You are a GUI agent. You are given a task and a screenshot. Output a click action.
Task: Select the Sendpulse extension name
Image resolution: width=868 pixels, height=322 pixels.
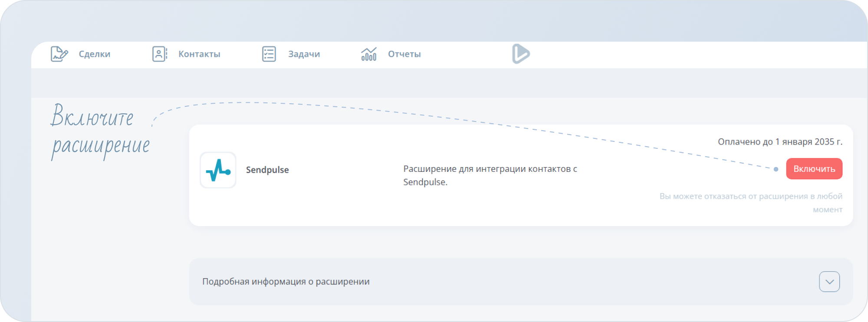267,170
